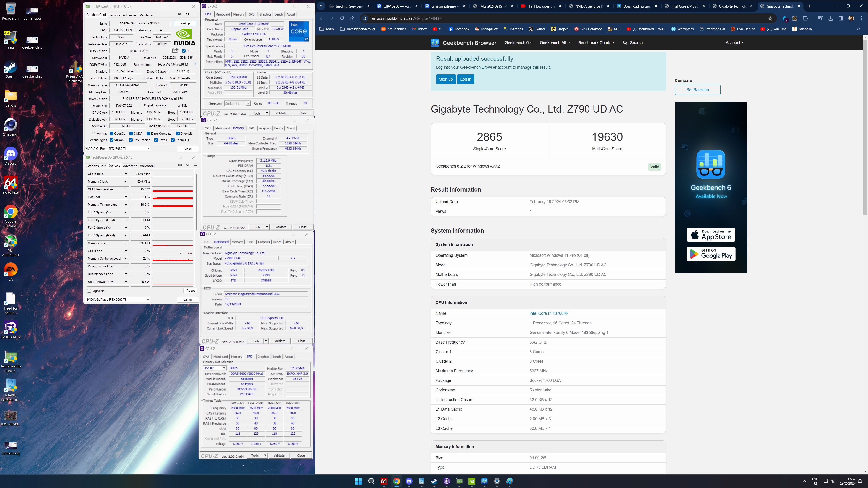Open the notification bell in the system tray

coord(860,481)
